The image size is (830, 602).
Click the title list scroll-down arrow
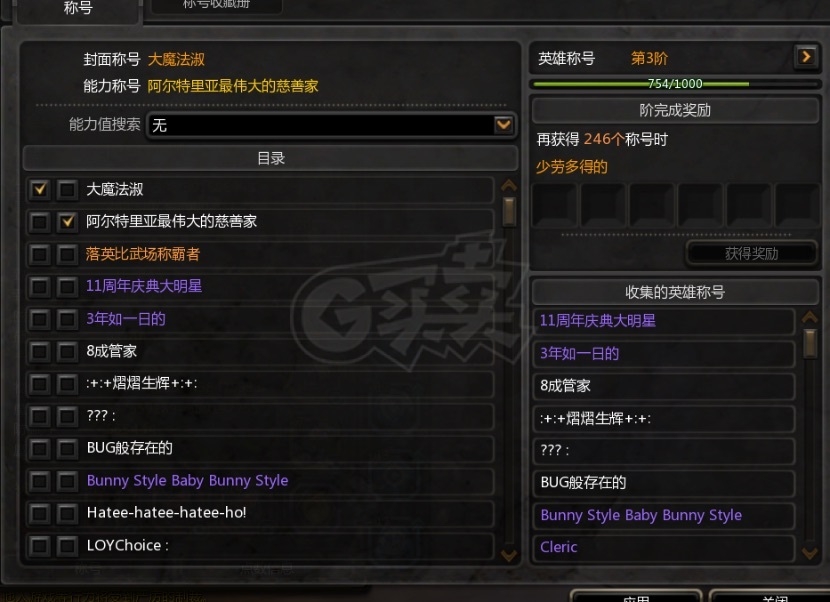click(x=509, y=555)
